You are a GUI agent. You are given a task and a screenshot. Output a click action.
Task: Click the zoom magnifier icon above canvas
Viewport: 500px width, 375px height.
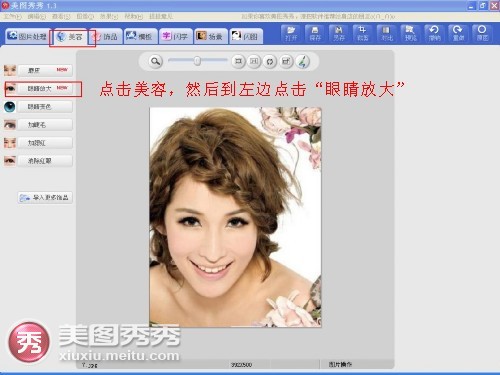click(155, 61)
